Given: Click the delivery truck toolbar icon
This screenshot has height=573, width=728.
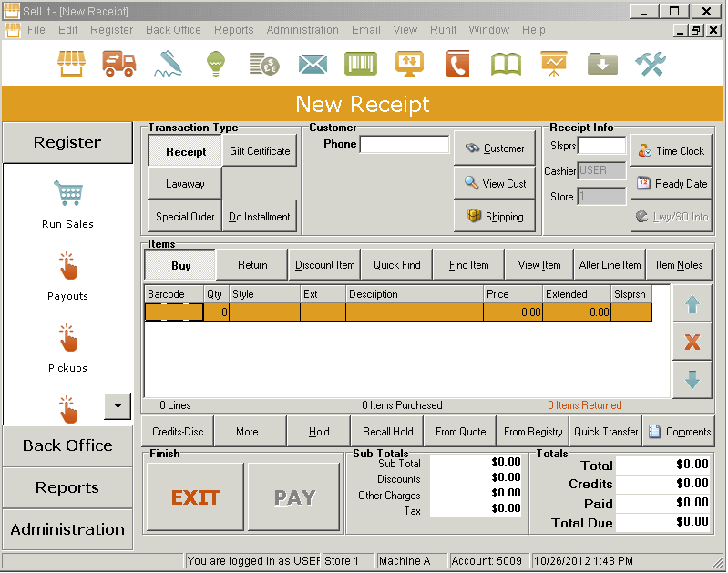Looking at the screenshot, I should (119, 64).
